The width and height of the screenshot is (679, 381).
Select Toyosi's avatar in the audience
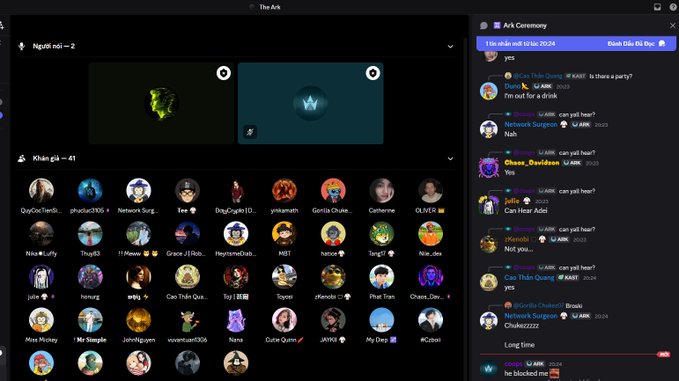click(x=284, y=277)
